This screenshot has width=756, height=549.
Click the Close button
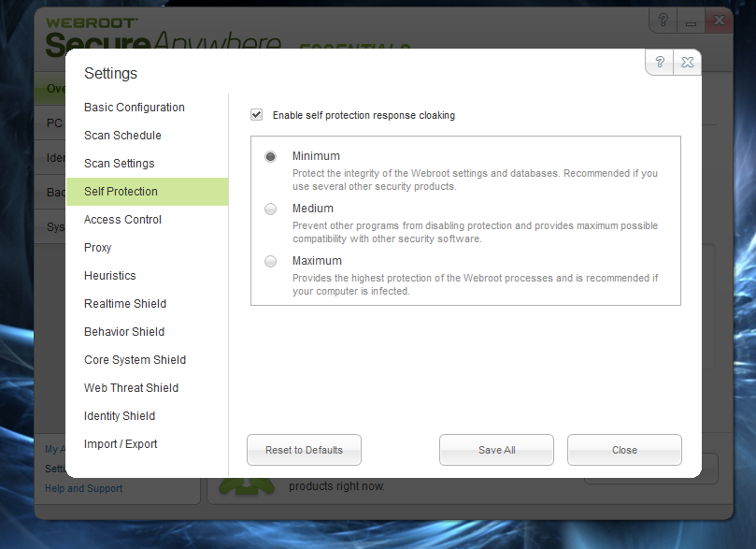tap(624, 450)
